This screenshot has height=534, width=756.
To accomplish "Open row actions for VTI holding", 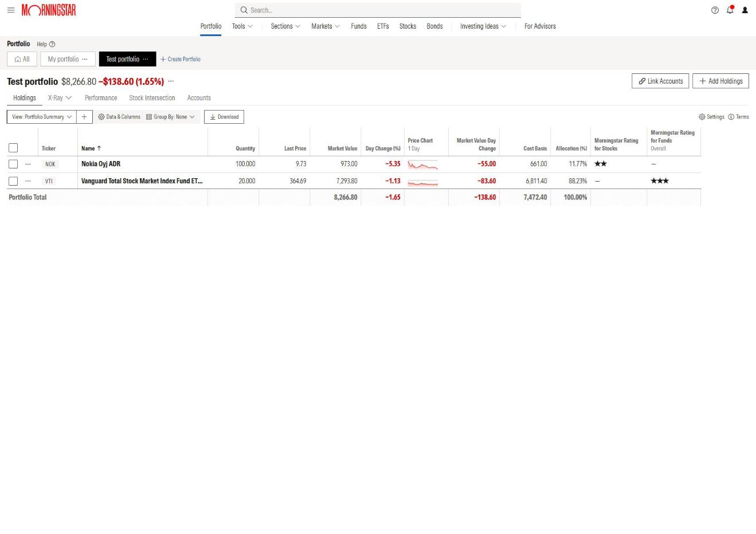I will pyautogui.click(x=28, y=181).
